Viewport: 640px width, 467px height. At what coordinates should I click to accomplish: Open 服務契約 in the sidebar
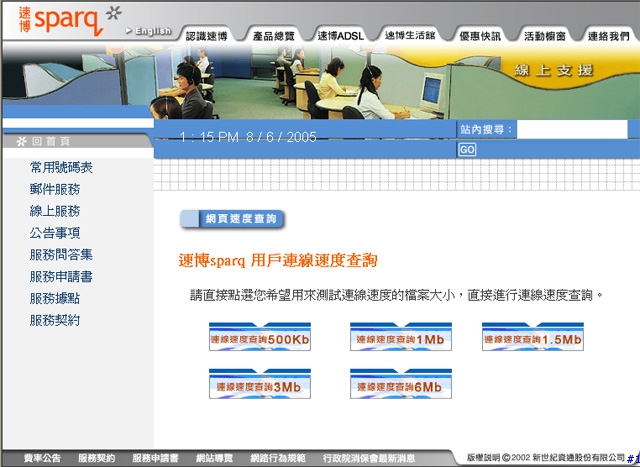55,320
